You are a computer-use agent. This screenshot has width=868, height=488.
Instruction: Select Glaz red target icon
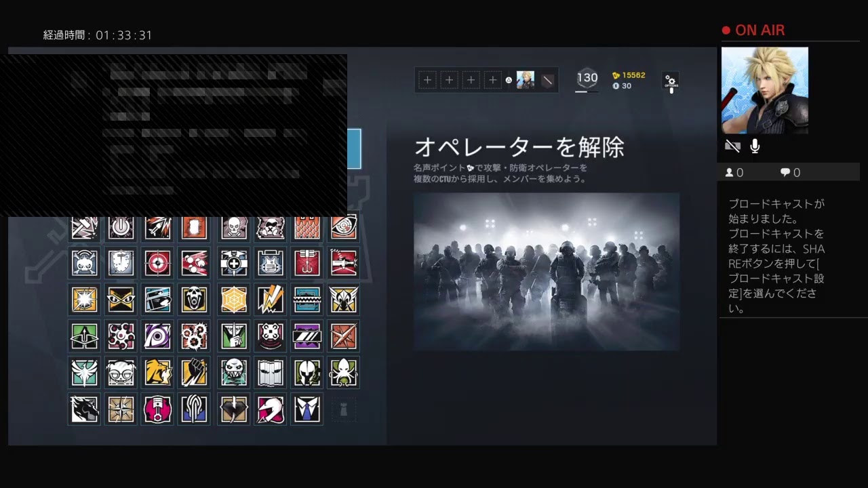158,263
